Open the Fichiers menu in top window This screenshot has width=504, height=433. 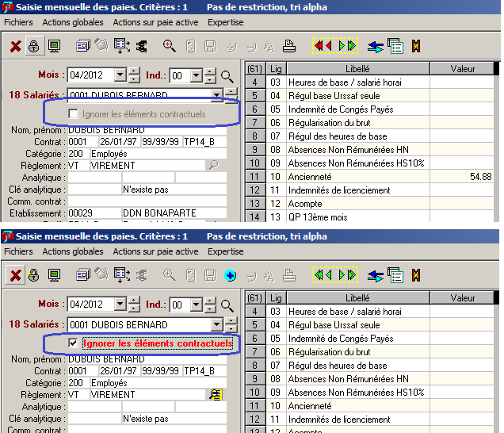coord(19,22)
